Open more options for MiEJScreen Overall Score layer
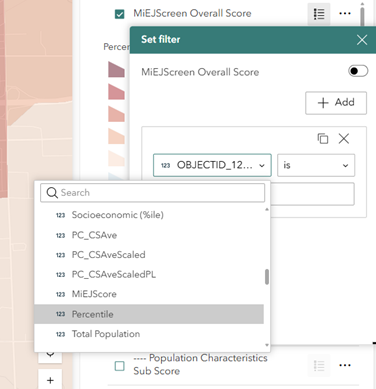 tap(345, 14)
